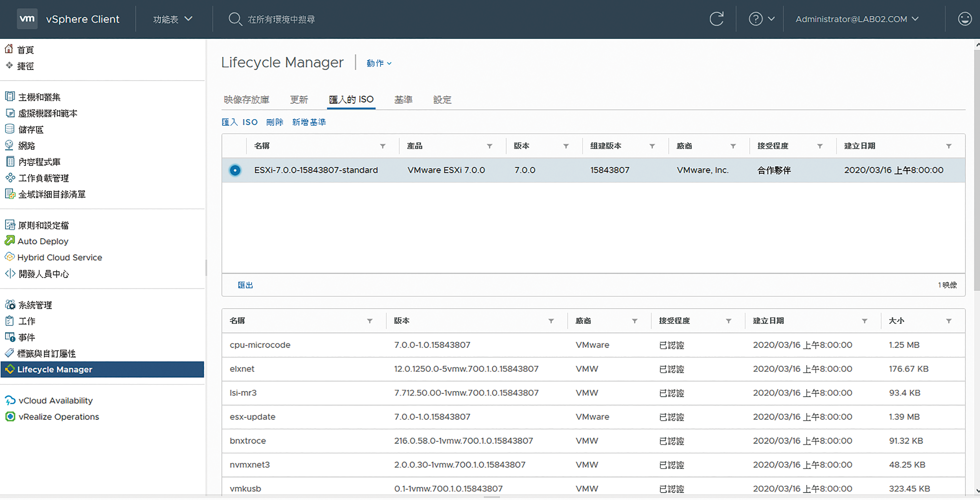Click the vRealize Operations icon
Viewport: 980px width, 500px height.
(10, 417)
